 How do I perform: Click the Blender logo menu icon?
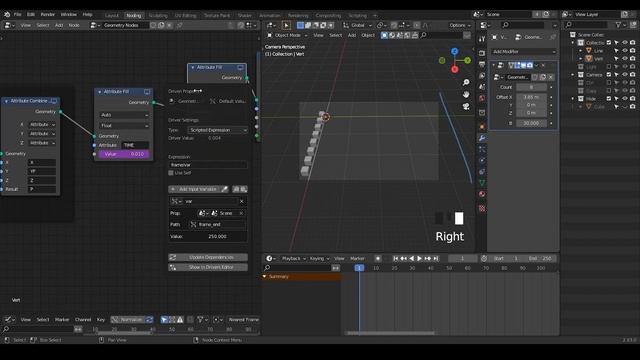click(x=7, y=14)
